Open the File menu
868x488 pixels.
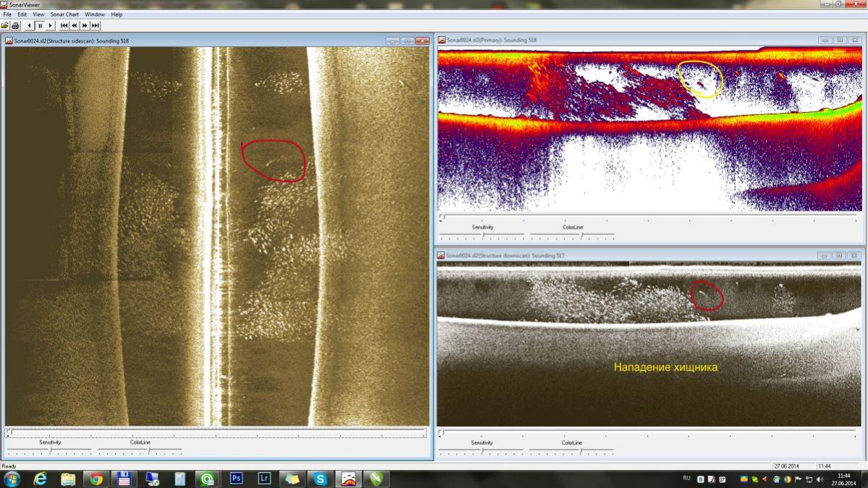click(7, 14)
